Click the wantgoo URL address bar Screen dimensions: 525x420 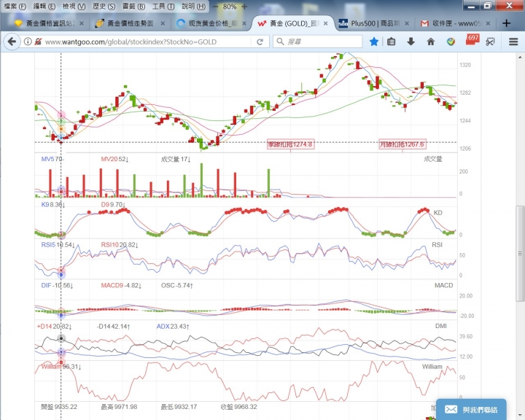pyautogui.click(x=146, y=42)
